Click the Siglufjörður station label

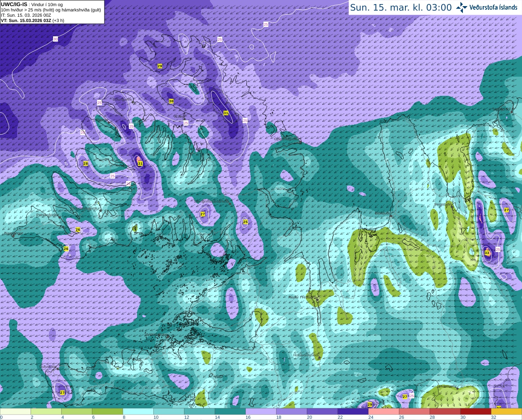502,109
